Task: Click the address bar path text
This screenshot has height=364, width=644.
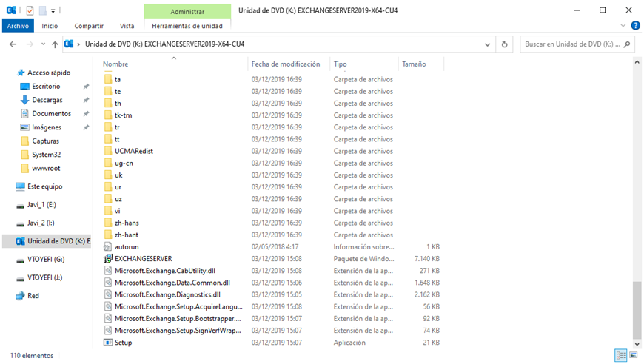Action: (164, 44)
